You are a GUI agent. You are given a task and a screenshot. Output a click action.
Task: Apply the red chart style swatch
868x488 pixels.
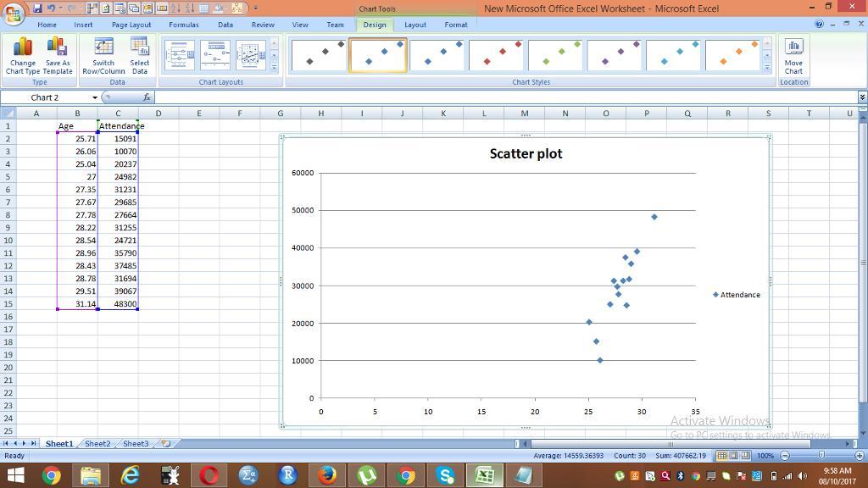point(496,55)
